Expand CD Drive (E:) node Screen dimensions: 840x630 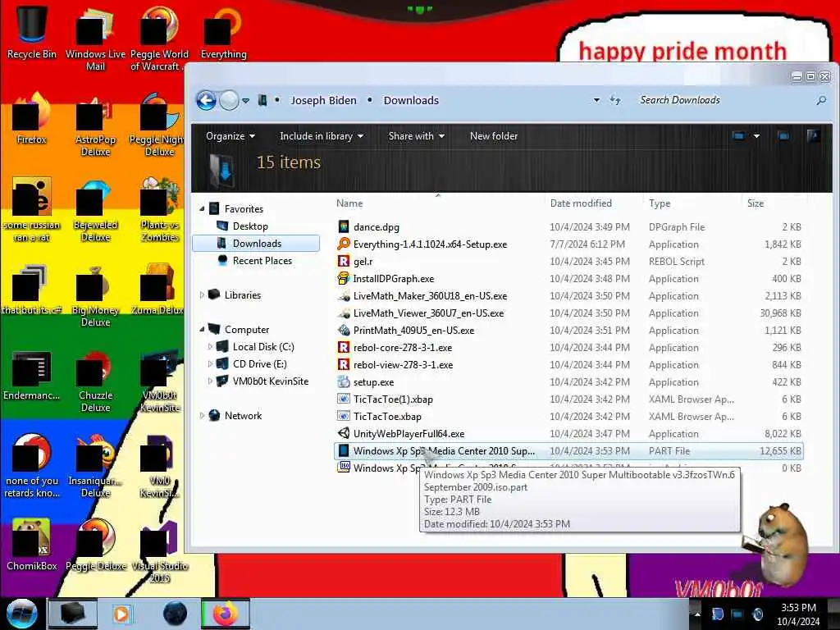210,363
